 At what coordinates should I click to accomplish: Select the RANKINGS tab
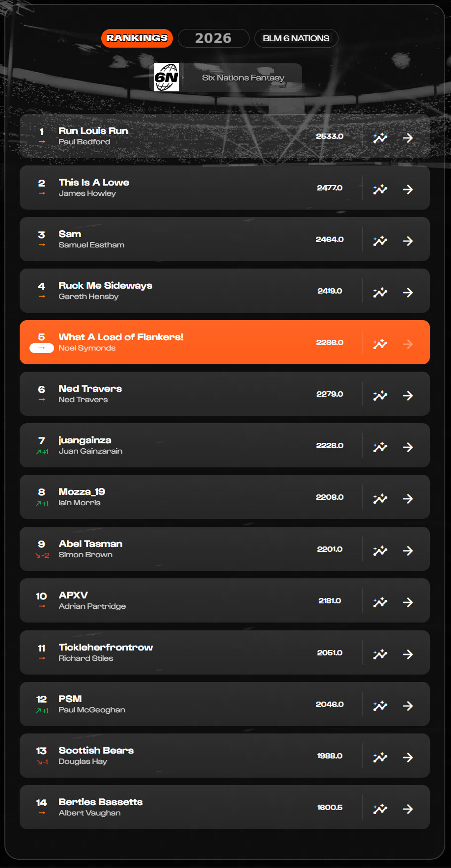137,38
